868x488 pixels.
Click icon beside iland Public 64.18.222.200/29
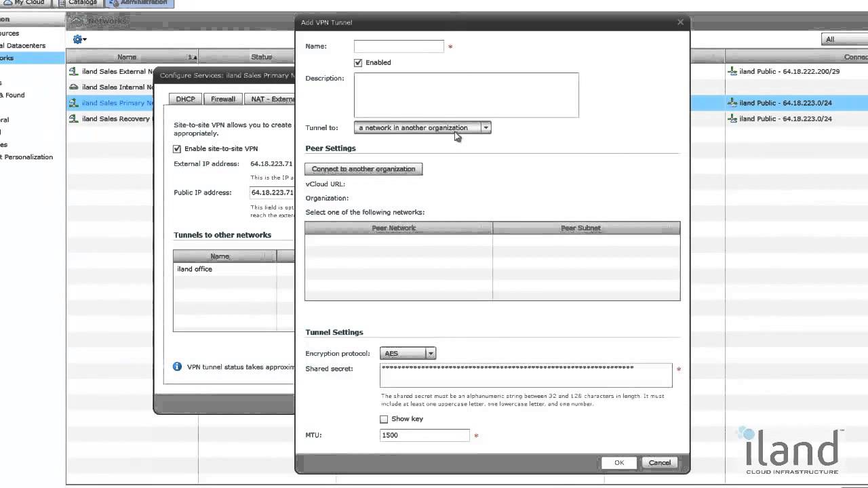732,71
